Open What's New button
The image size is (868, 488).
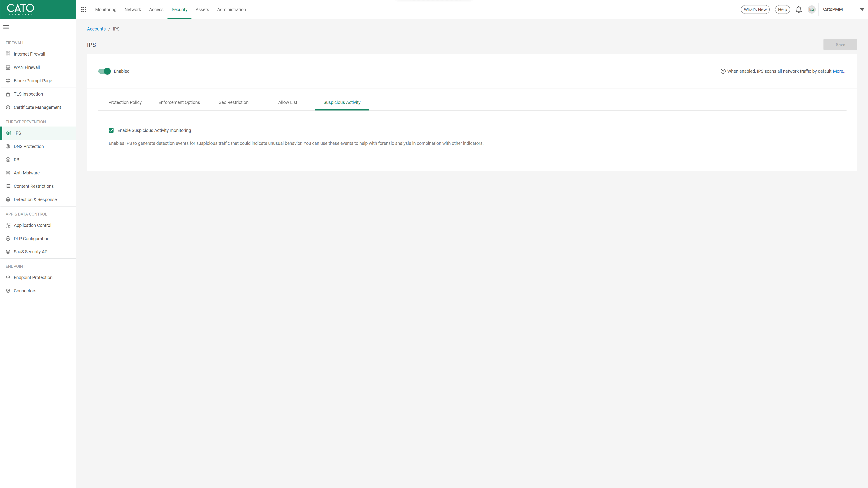tap(755, 9)
